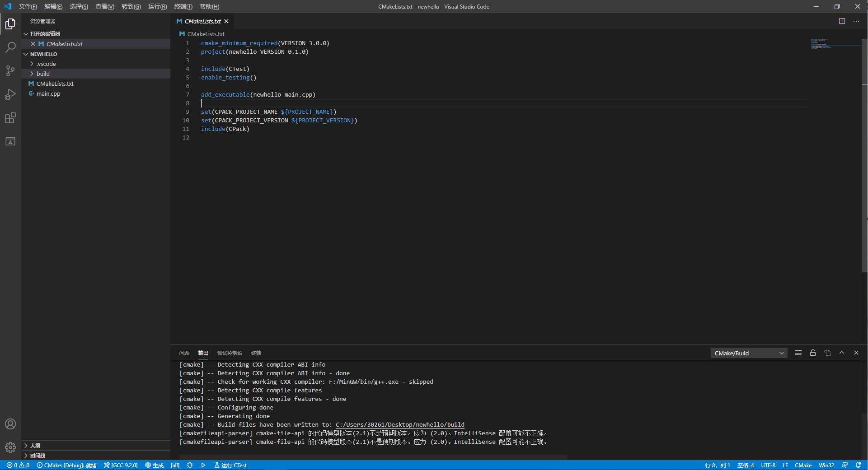Change indentation via 空格: 4
The width and height of the screenshot is (868, 470).
coord(746,465)
